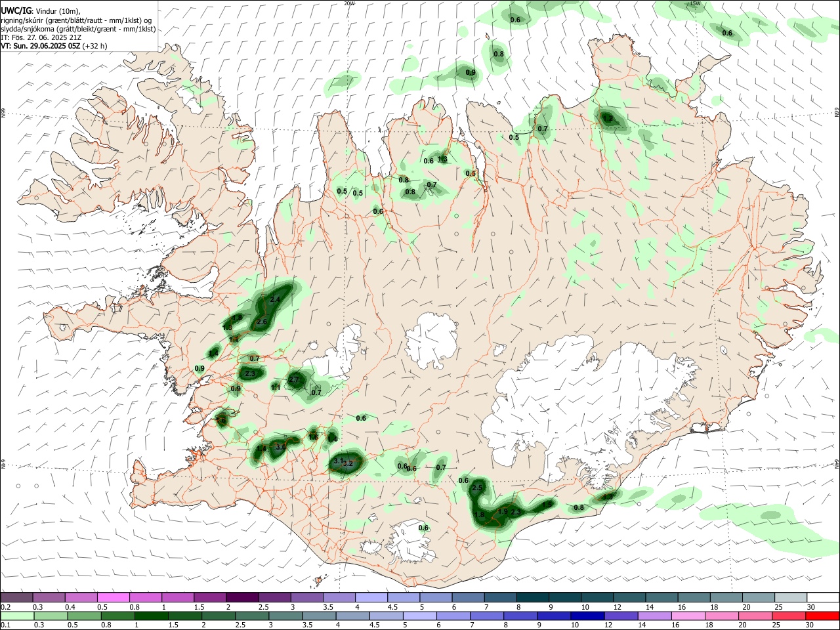Image resolution: width=840 pixels, height=630 pixels.
Task: Pick the lavender swatch at 4 on the upper scale
Action: [x=371, y=598]
